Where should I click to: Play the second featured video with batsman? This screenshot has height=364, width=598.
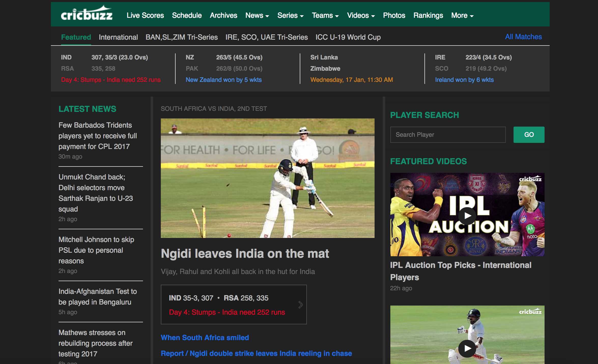[467, 348]
